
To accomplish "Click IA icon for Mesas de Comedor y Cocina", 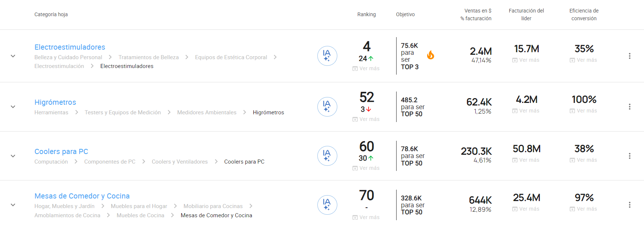I will 327,205.
